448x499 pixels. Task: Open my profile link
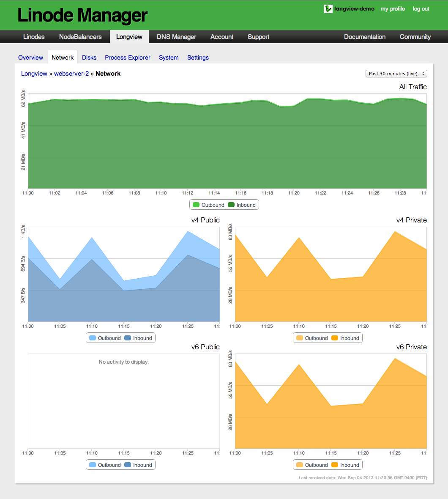pyautogui.click(x=393, y=9)
